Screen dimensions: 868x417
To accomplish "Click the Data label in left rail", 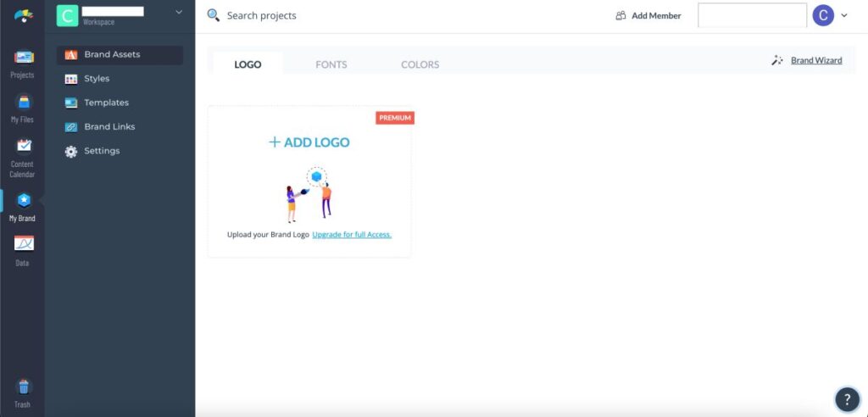I will [x=22, y=263].
